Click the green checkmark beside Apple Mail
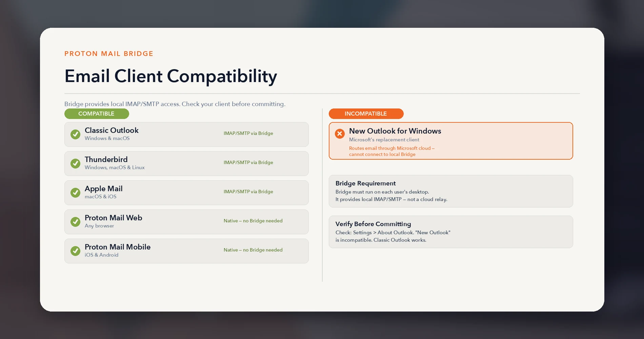This screenshot has width=644, height=339. click(75, 193)
